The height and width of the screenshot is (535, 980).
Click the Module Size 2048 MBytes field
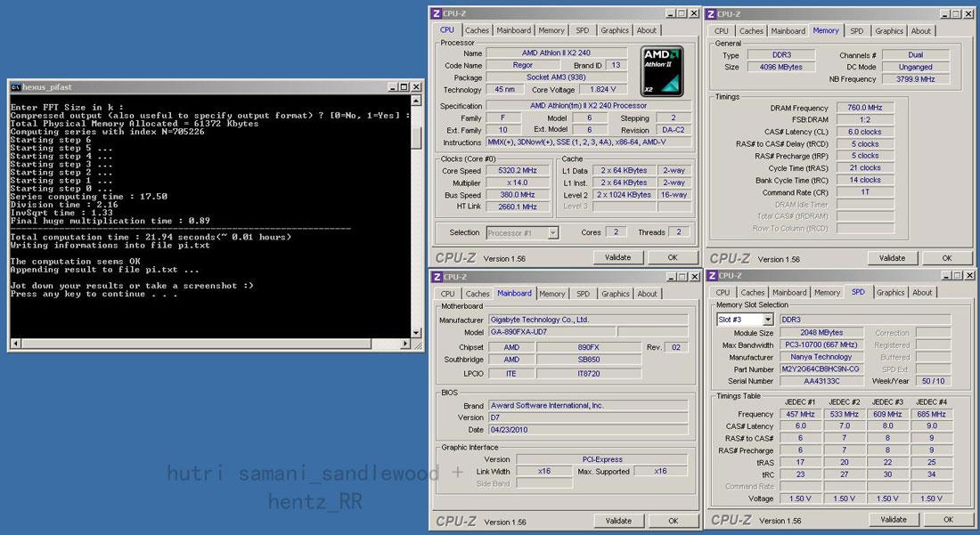click(x=821, y=333)
